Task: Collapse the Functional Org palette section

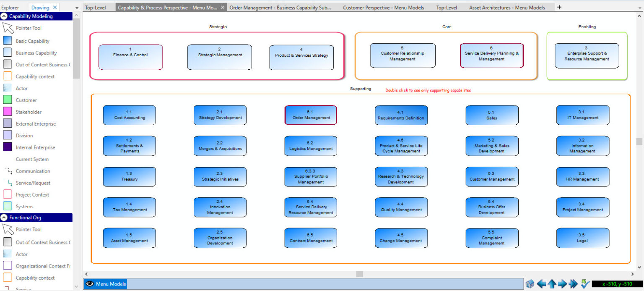Action: (4, 218)
